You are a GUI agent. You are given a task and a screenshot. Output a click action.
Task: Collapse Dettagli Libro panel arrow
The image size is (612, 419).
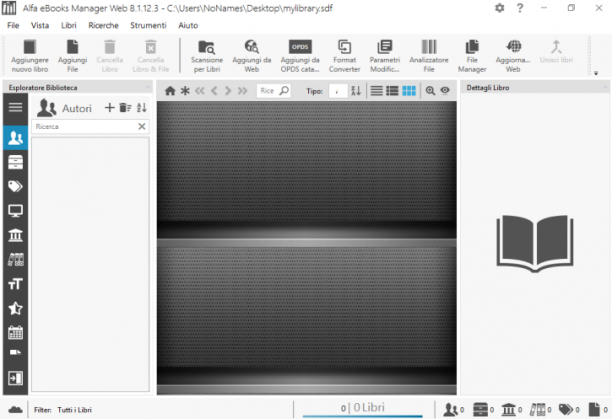(605, 88)
